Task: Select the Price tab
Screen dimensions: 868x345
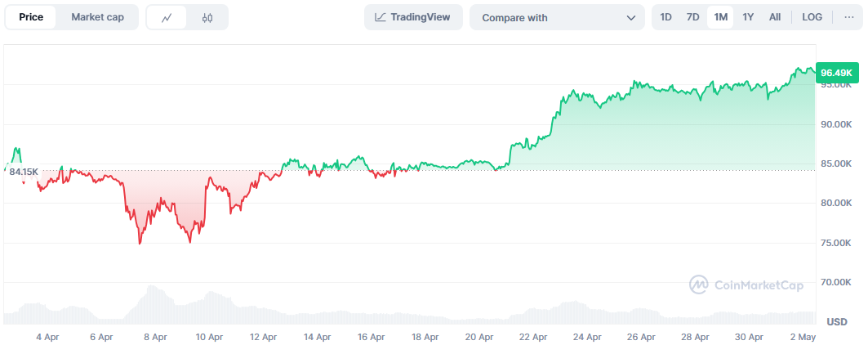Action: 32,17
